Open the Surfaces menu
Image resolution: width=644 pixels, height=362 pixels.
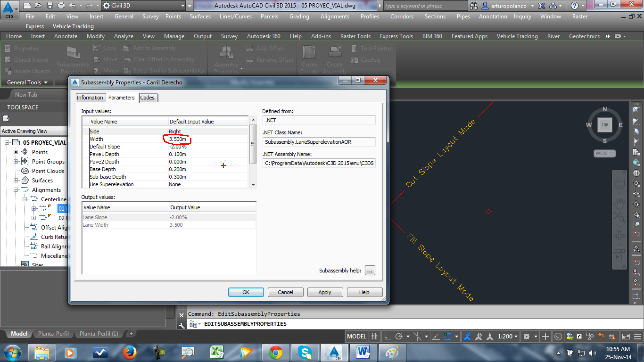tap(200, 16)
